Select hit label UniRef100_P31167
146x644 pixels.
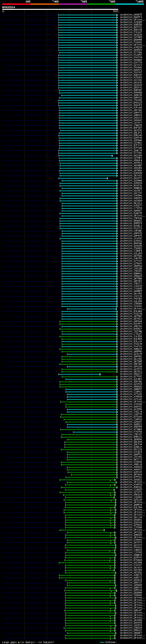pyautogui.click(x=131, y=32)
